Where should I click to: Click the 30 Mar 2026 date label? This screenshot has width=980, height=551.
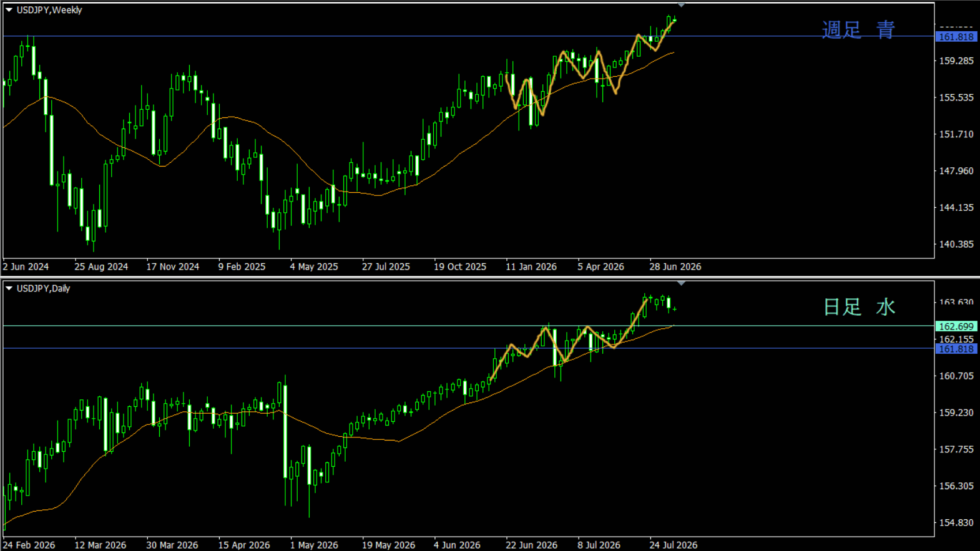[x=172, y=545]
